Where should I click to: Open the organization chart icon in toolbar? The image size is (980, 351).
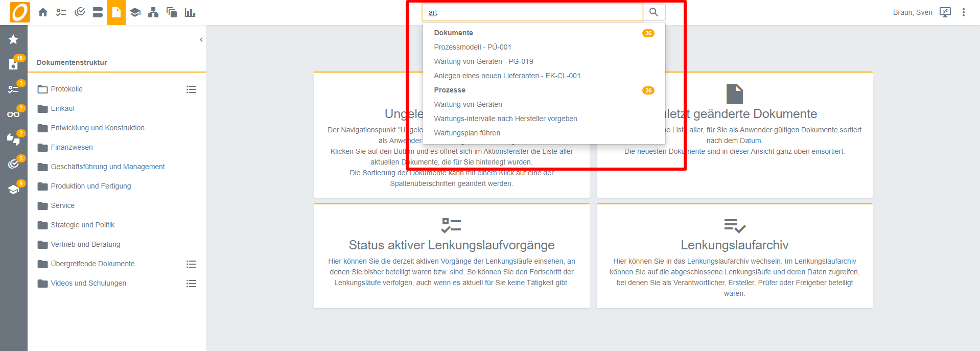[153, 12]
